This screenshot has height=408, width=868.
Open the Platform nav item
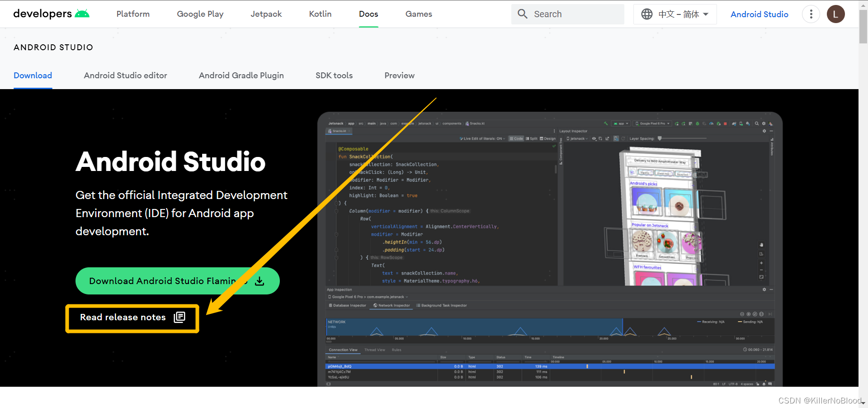coord(133,14)
